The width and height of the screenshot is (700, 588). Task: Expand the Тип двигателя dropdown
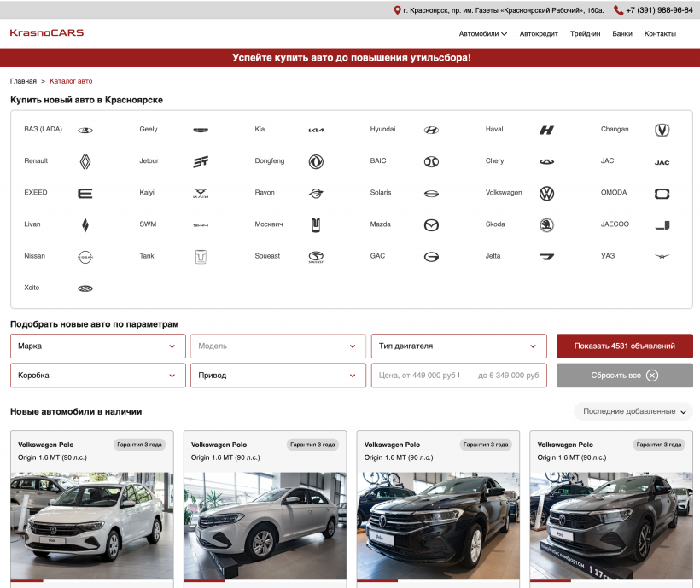click(458, 346)
